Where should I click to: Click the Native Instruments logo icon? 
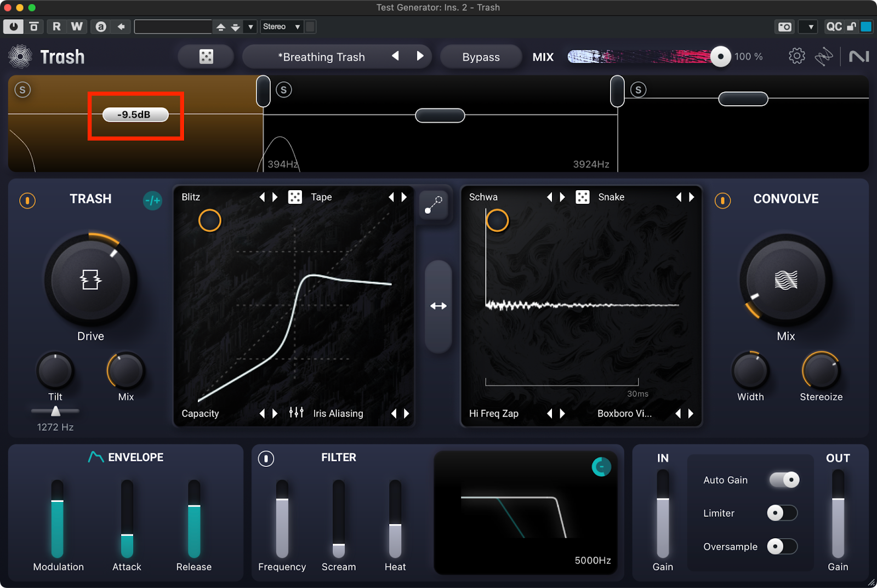pyautogui.click(x=859, y=56)
